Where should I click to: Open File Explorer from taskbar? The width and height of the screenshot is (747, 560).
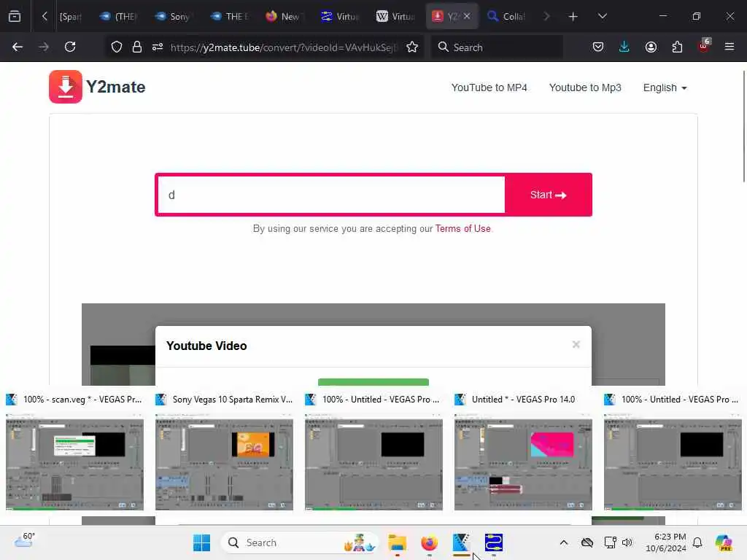[397, 542]
